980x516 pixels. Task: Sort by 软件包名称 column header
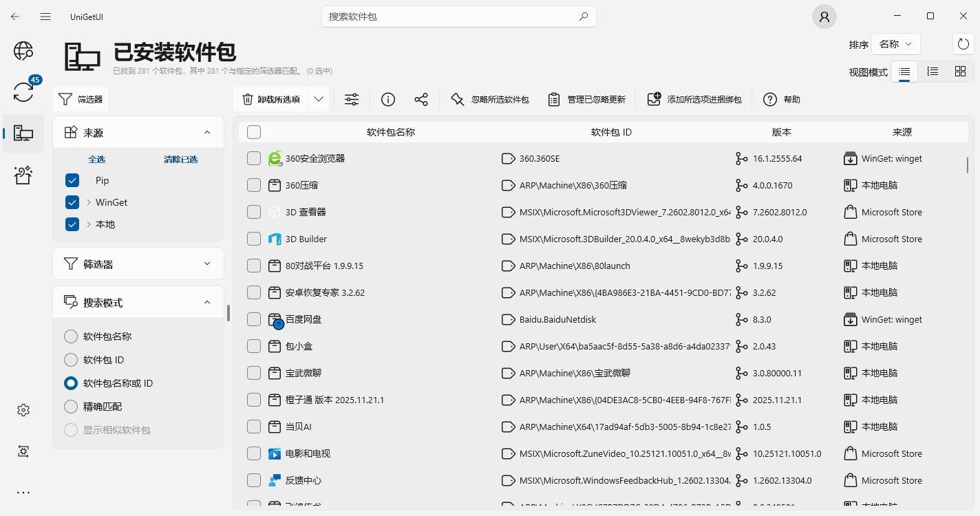coord(391,132)
